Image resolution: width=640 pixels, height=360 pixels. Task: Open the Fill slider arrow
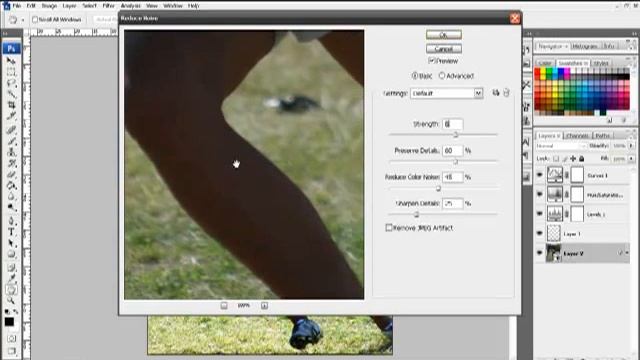[631, 158]
